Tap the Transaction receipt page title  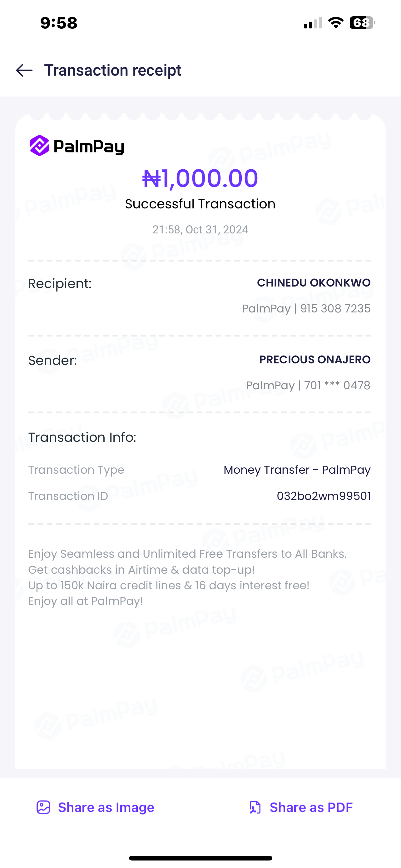click(x=113, y=70)
